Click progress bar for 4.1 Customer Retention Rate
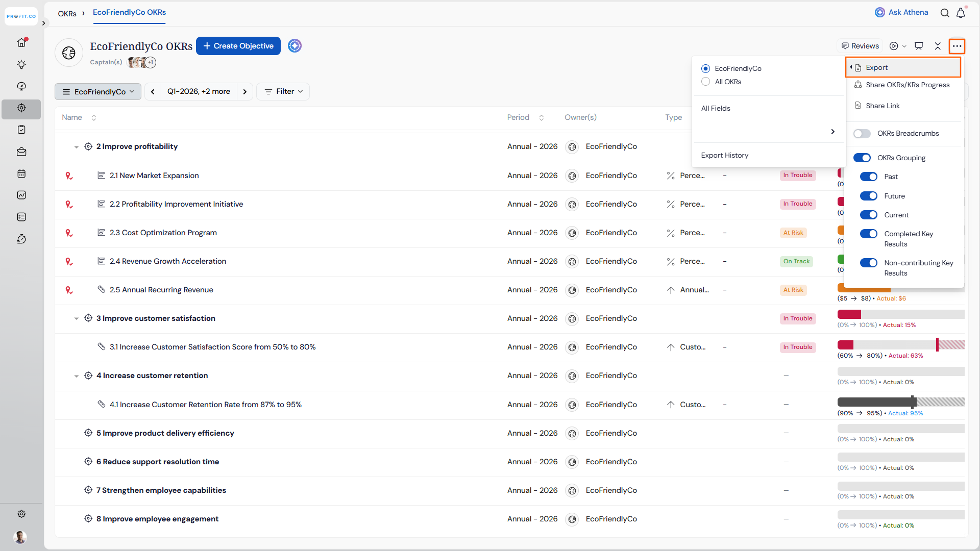980x551 pixels. (x=901, y=402)
